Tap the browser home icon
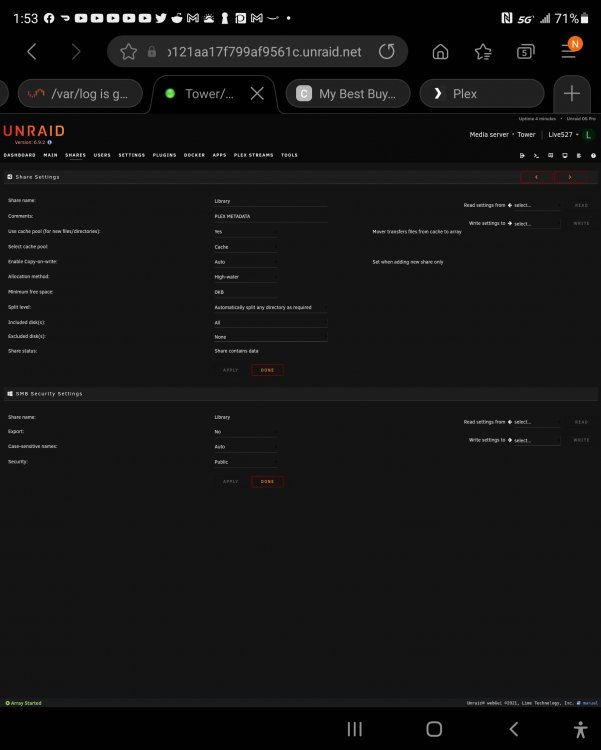The image size is (601, 750). (x=440, y=52)
